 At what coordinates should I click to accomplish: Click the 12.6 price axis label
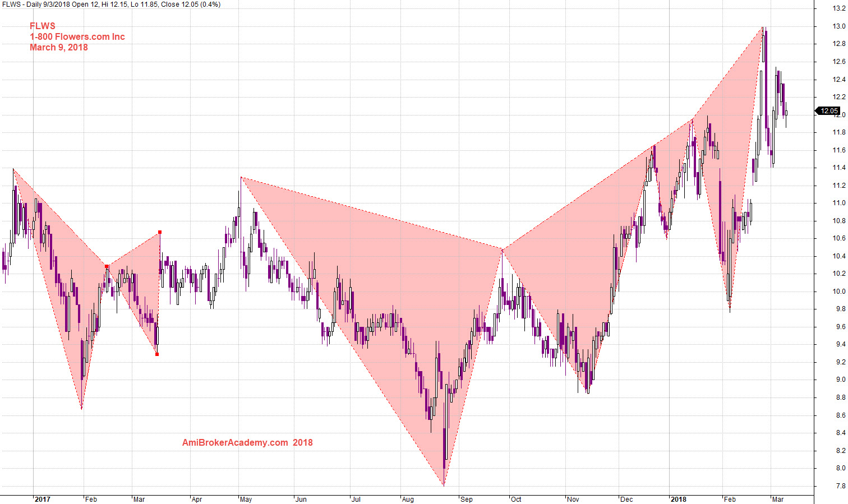(x=839, y=62)
